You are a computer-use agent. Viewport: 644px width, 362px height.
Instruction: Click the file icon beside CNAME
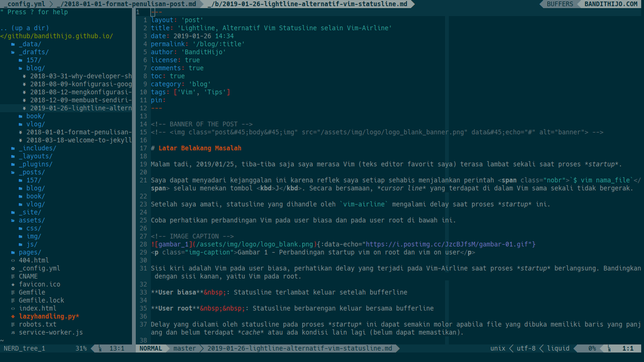point(13,277)
